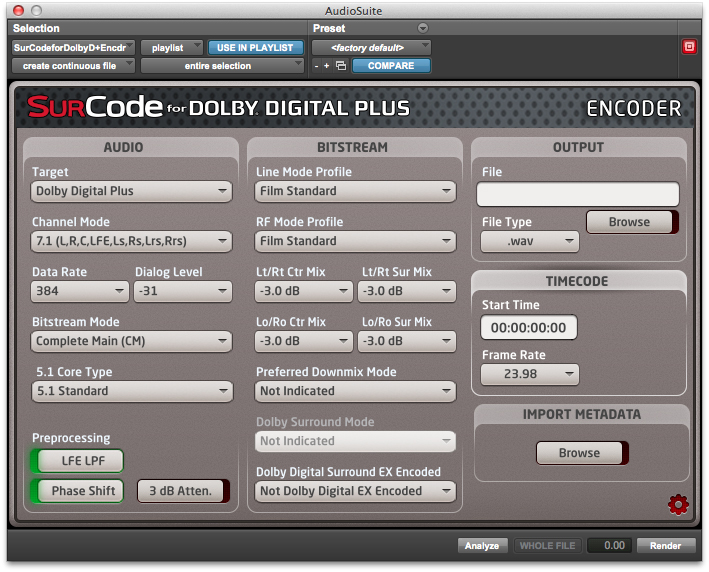Click the red target icon in the header
This screenshot has width=709, height=572.
tap(689, 47)
